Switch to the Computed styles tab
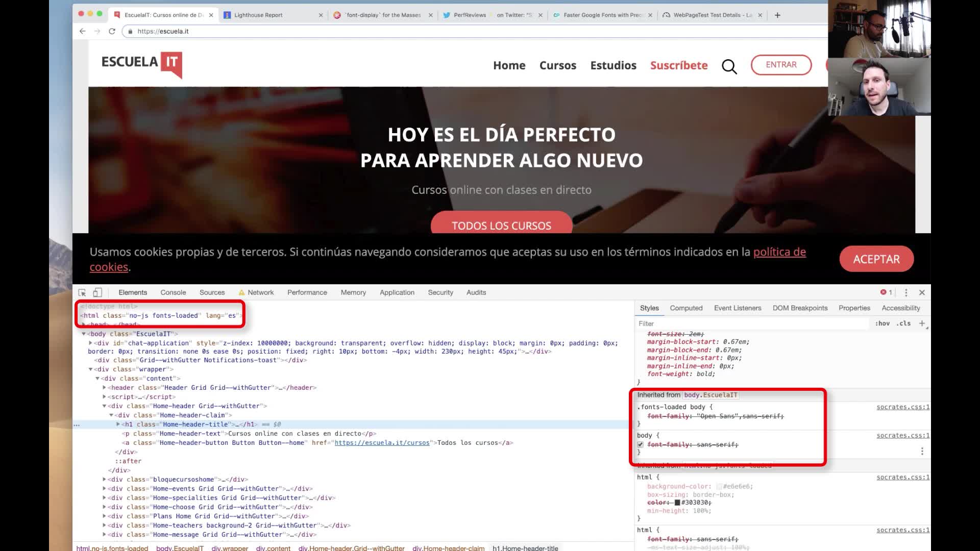980x551 pixels. [x=686, y=308]
